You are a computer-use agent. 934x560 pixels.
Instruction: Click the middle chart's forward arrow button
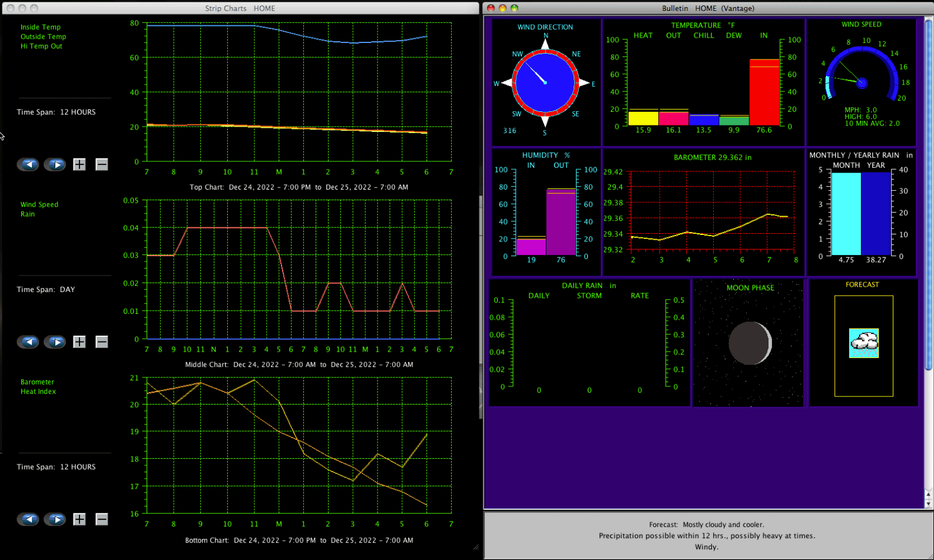[x=55, y=342]
